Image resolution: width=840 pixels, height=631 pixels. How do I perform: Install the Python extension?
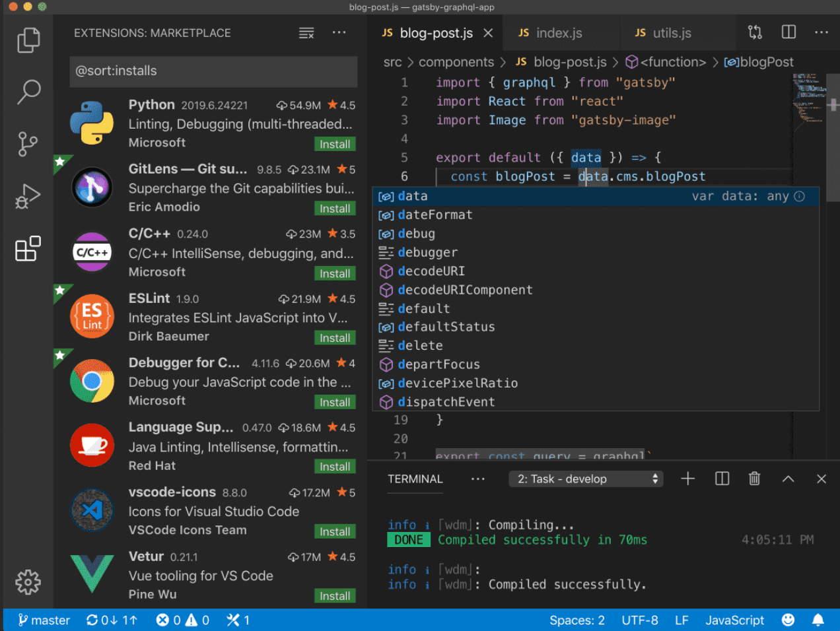(335, 144)
